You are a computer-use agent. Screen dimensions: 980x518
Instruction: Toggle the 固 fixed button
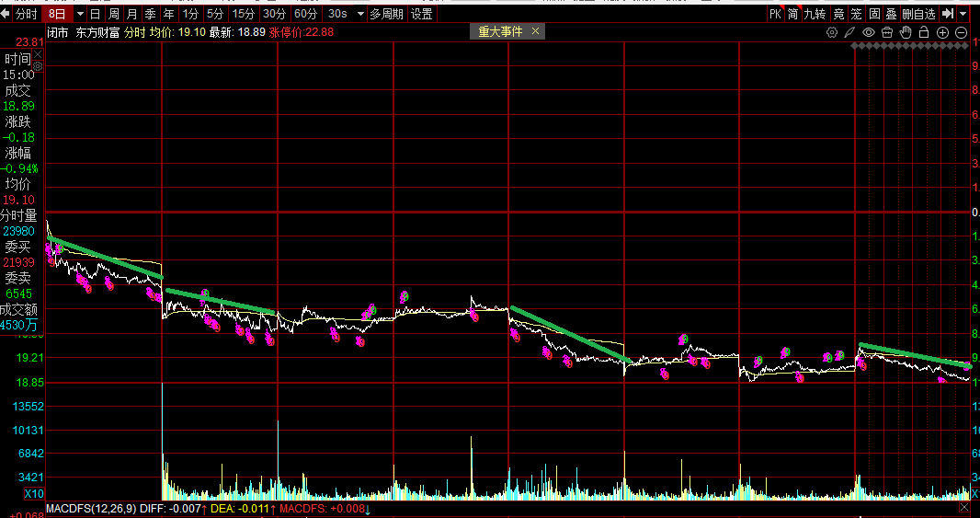coord(874,14)
